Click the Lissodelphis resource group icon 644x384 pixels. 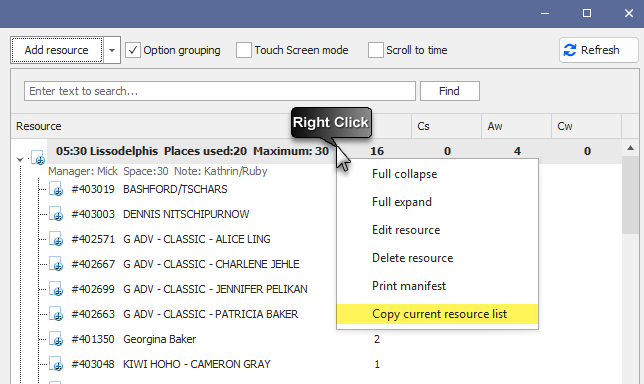coord(38,158)
